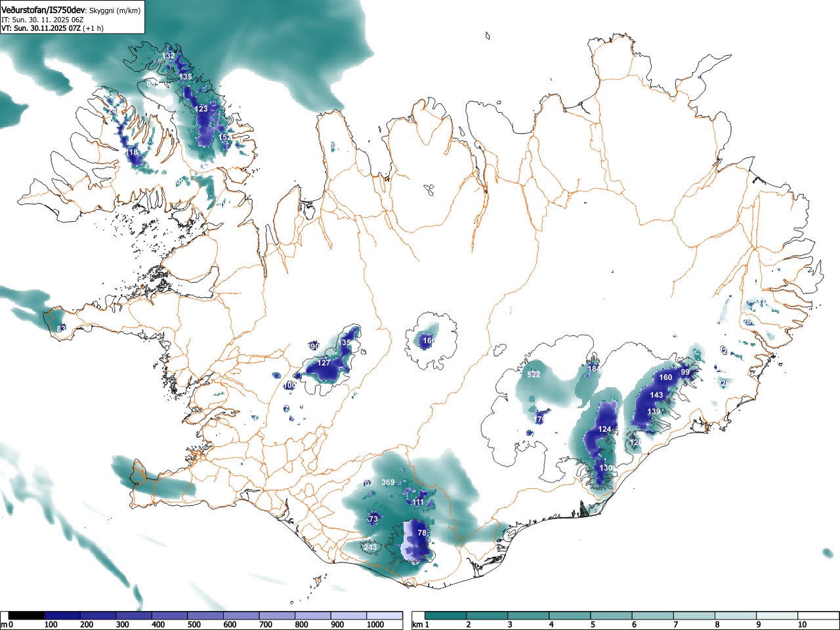840x630 pixels.
Task: Click the legend swatch between km 7 and 8
Action: click(696, 616)
